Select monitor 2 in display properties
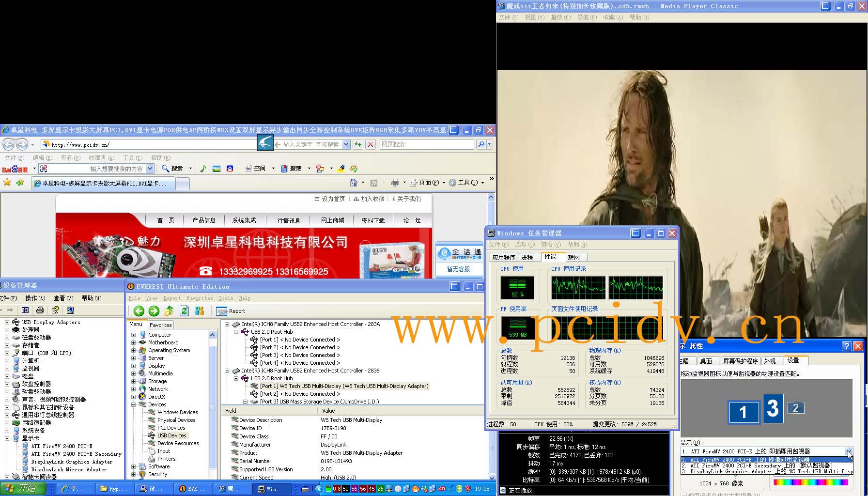The height and width of the screenshot is (496, 868). coord(795,408)
